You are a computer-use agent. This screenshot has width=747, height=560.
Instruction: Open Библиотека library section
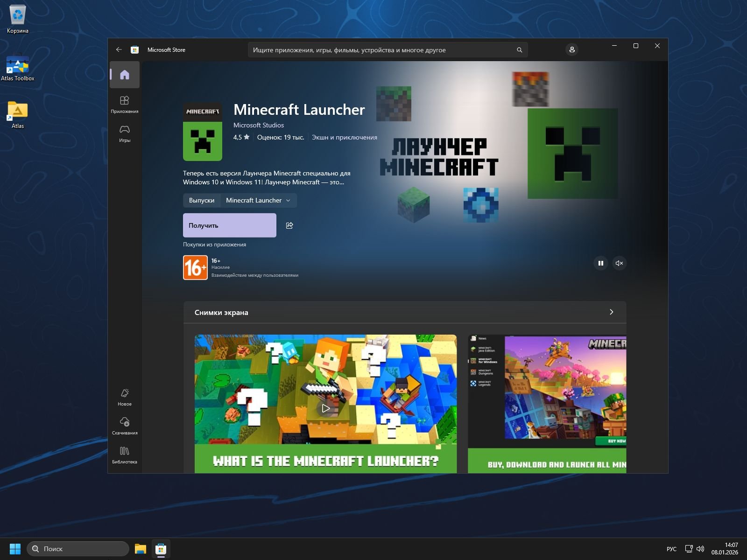[125, 455]
